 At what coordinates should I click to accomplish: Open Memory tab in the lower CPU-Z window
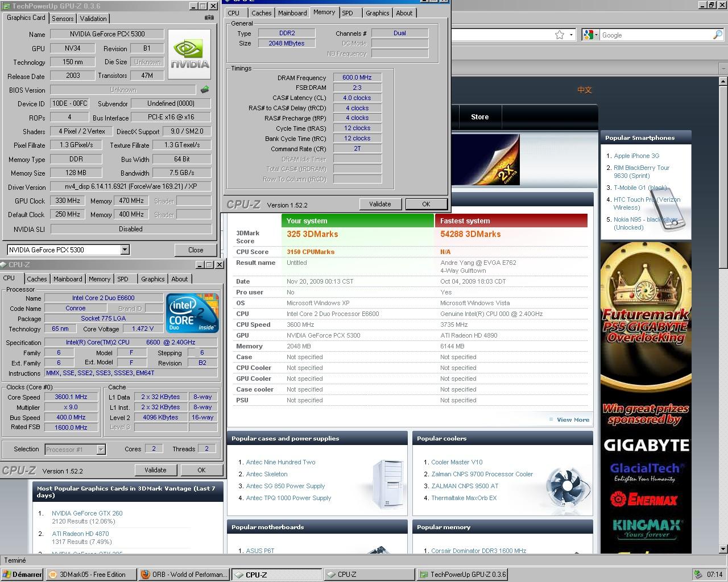(x=100, y=279)
